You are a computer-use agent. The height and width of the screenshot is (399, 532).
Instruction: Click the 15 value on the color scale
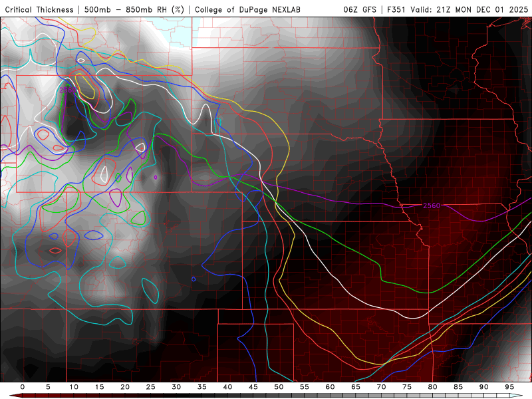(x=99, y=387)
